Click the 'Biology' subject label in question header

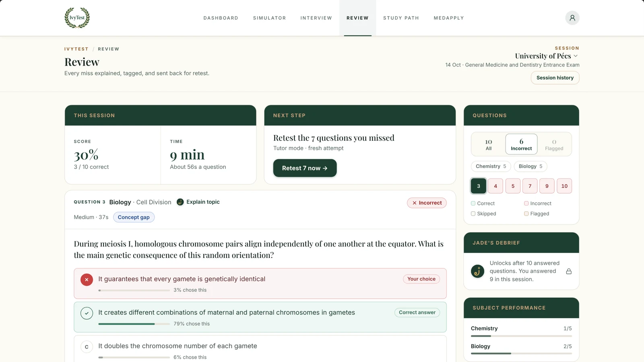[120, 202]
